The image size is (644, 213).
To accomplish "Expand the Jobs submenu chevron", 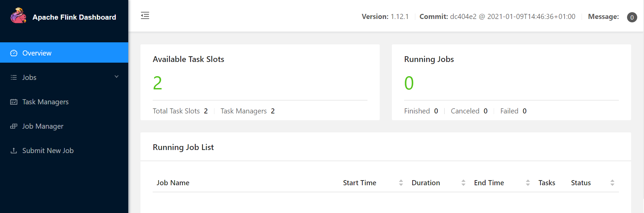I will tap(116, 77).
